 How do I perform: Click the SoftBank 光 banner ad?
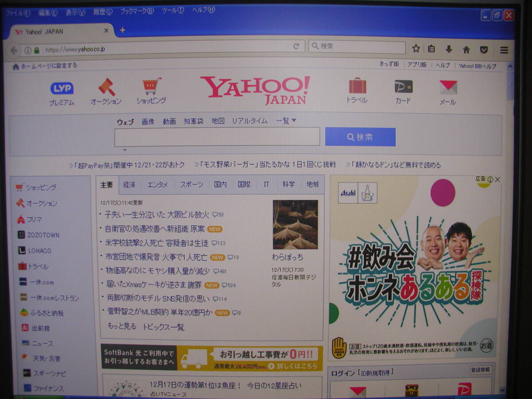pyautogui.click(x=212, y=357)
